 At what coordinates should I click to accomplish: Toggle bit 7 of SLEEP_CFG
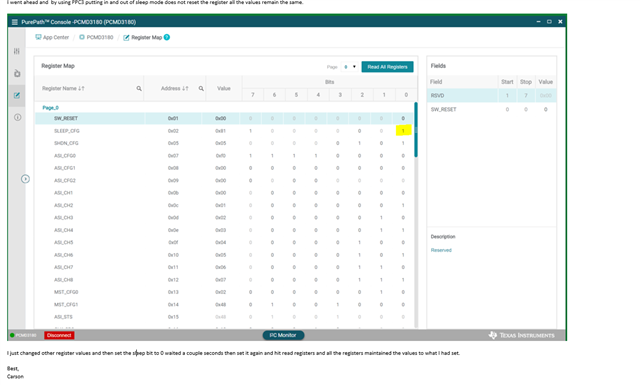(x=250, y=131)
